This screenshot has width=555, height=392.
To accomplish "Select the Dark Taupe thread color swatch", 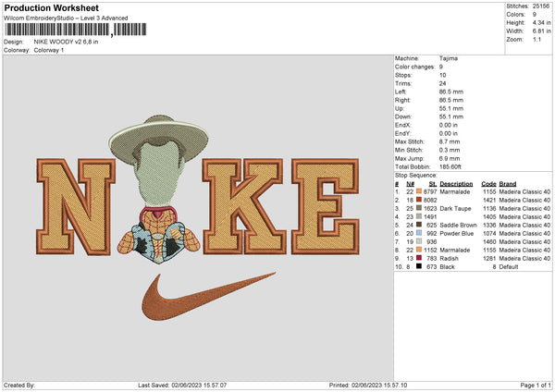I will point(419,208).
